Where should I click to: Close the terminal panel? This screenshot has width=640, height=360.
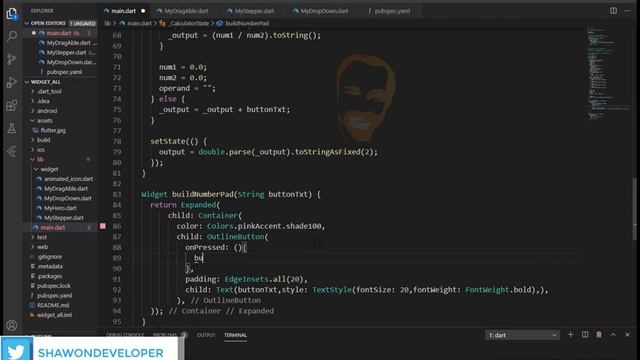(627, 335)
